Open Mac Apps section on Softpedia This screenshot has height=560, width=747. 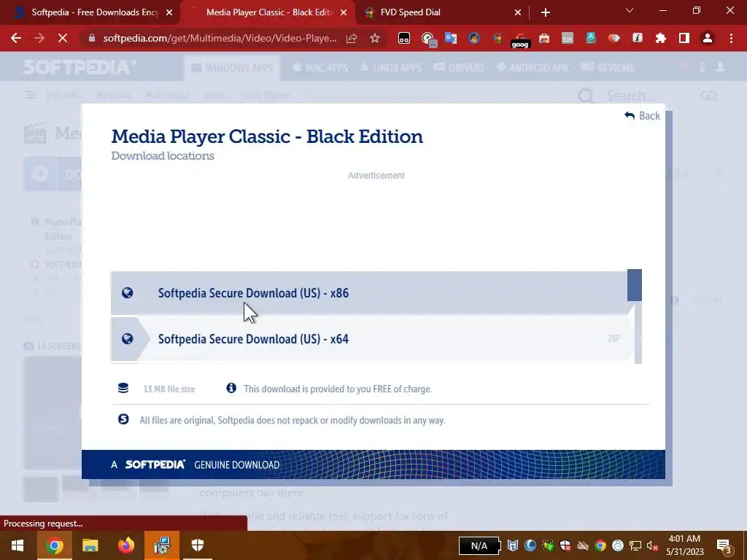[x=320, y=68]
